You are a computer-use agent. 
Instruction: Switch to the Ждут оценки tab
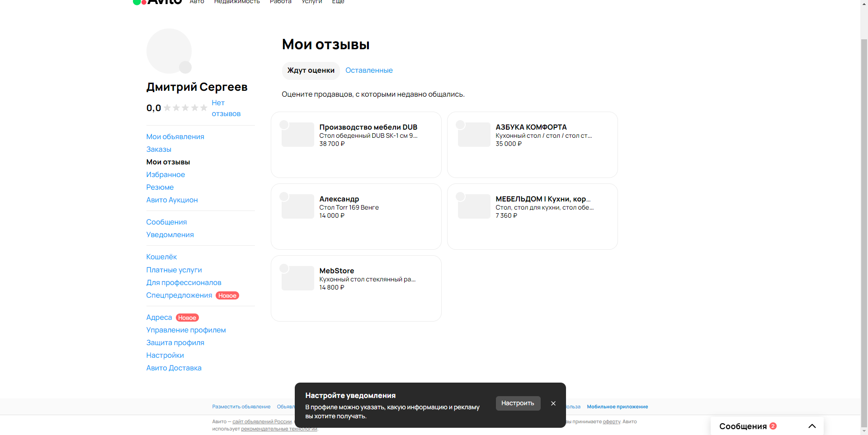(x=311, y=70)
